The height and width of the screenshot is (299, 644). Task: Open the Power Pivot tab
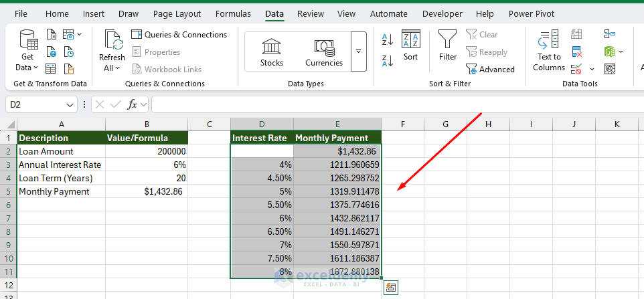pos(532,14)
